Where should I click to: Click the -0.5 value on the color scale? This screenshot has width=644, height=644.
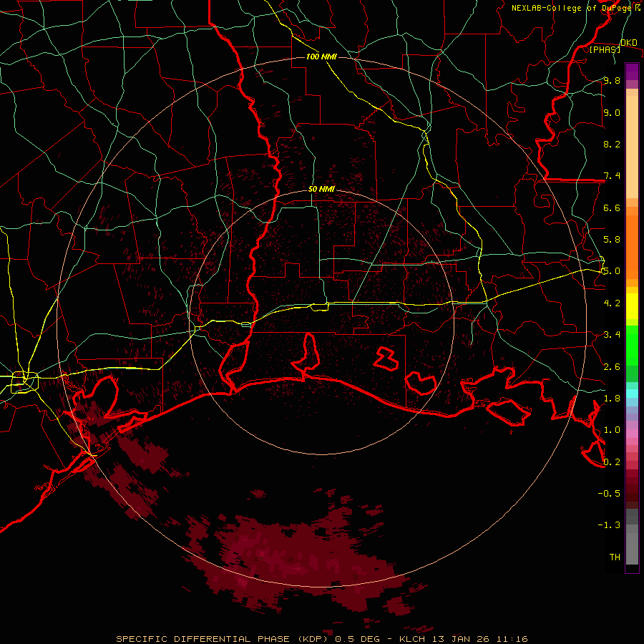click(x=609, y=494)
